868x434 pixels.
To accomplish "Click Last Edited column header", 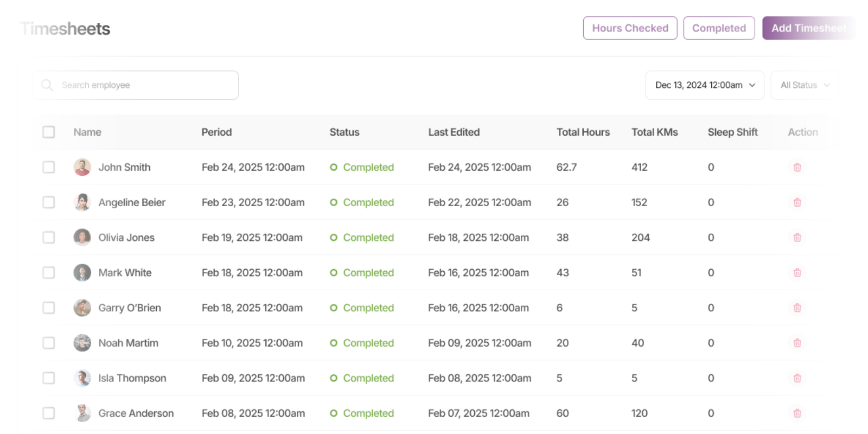I will (454, 132).
